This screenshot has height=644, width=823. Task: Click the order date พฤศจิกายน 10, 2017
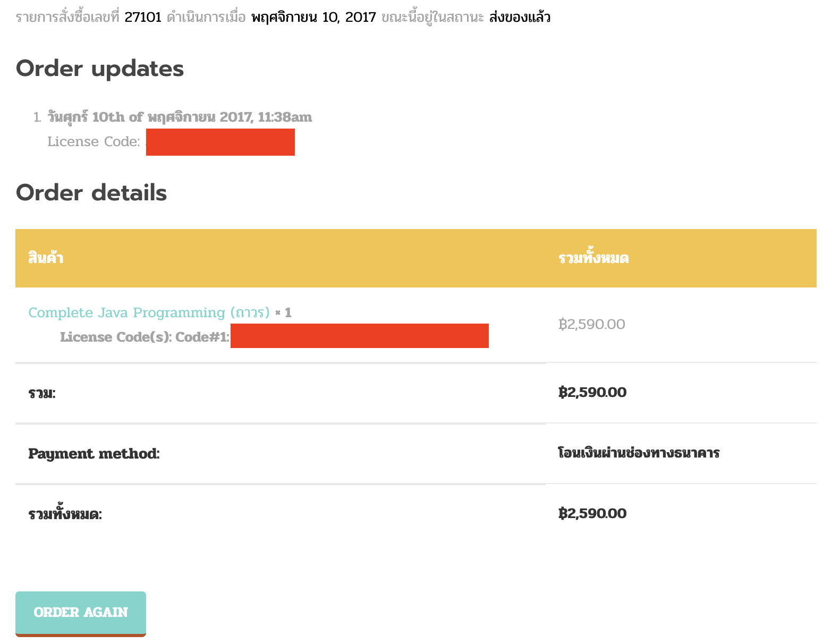[313, 18]
